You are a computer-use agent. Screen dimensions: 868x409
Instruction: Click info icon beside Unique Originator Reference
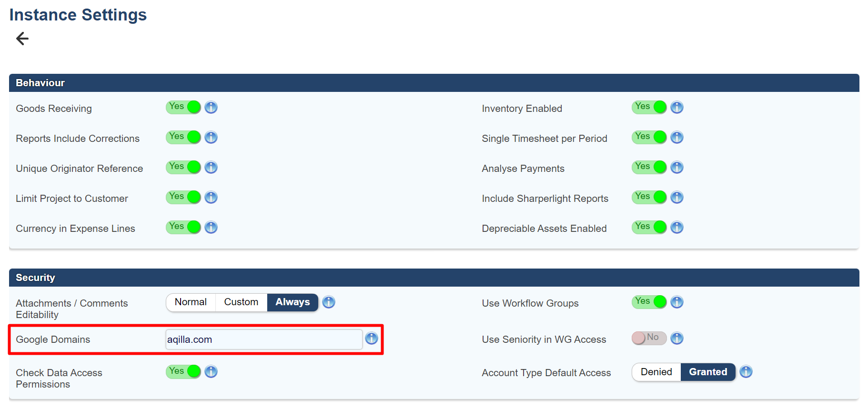(x=211, y=167)
